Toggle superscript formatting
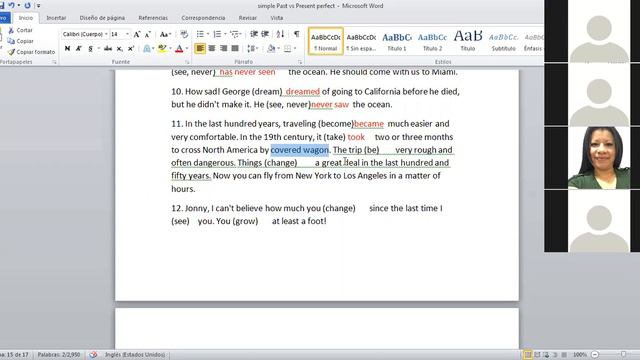Screen dimensions: 640x360 pos(131,49)
